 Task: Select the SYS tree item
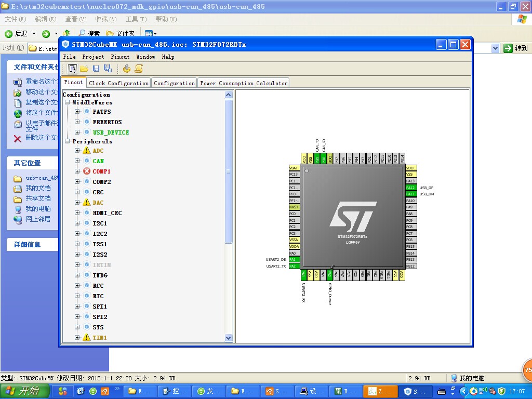pos(98,327)
